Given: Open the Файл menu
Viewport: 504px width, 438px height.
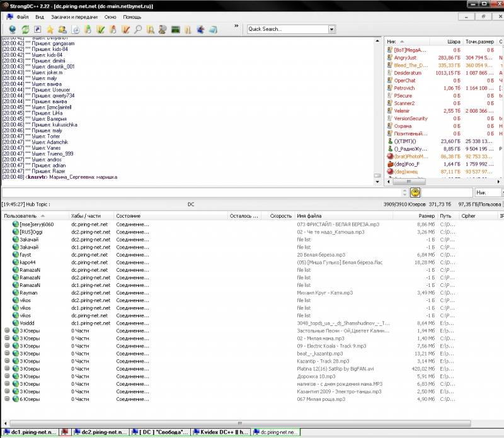Looking at the screenshot, I should coord(22,17).
